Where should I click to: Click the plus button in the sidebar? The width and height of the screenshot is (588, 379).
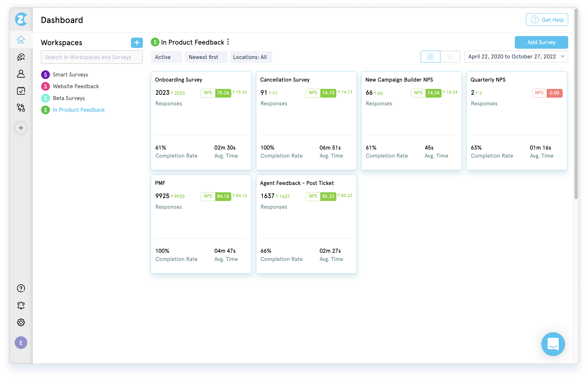point(21,128)
